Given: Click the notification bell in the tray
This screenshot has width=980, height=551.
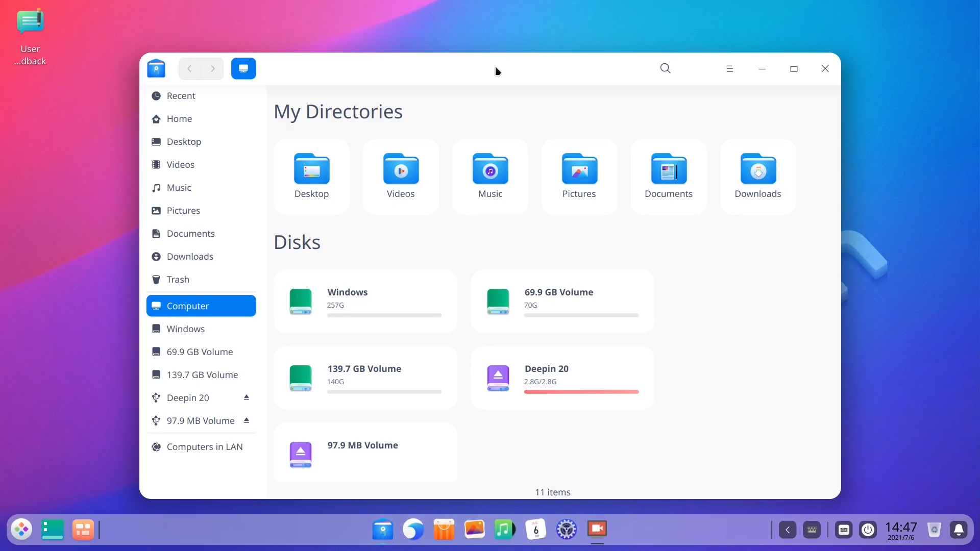Looking at the screenshot, I should click(959, 530).
